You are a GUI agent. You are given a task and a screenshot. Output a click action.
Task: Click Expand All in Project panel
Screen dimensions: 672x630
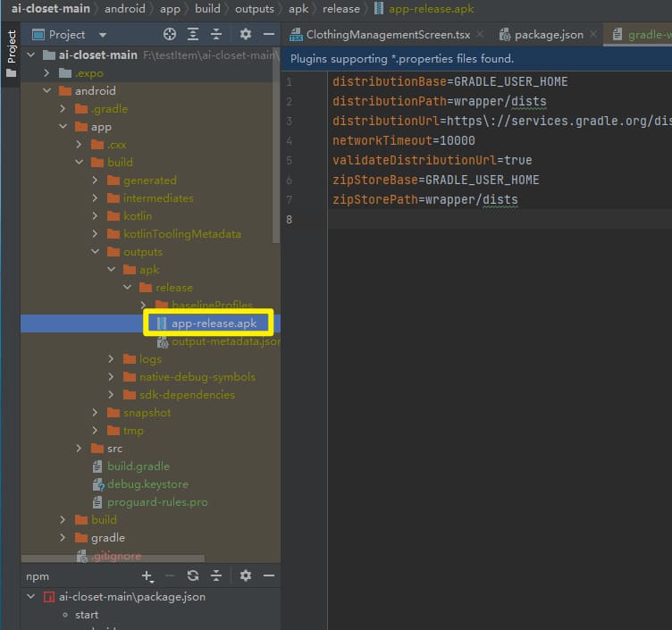[193, 35]
